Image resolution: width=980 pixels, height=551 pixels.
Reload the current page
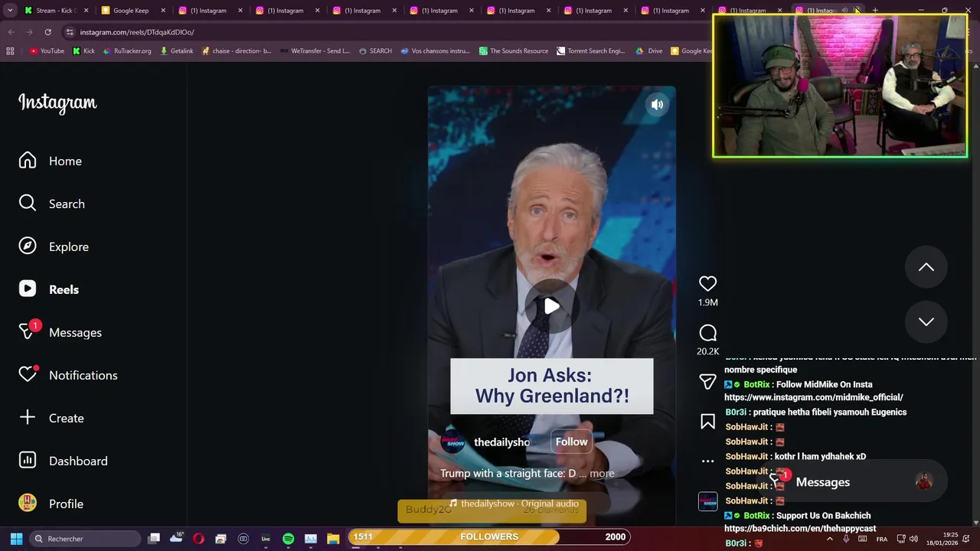(47, 32)
